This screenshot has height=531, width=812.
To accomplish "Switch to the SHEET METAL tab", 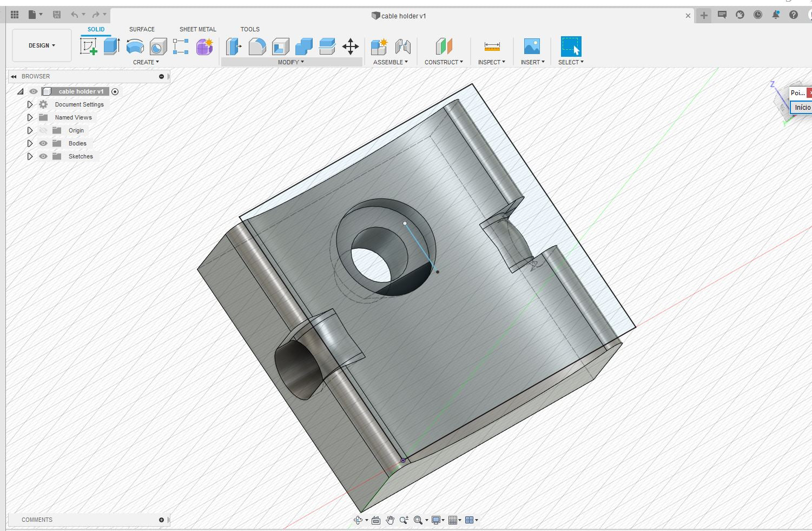I will pyautogui.click(x=197, y=29).
